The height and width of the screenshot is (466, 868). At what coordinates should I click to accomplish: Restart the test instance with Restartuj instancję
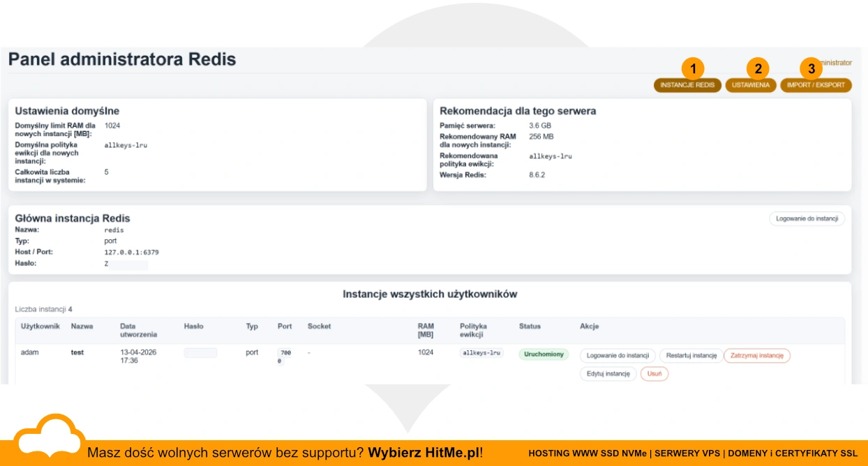(x=691, y=355)
